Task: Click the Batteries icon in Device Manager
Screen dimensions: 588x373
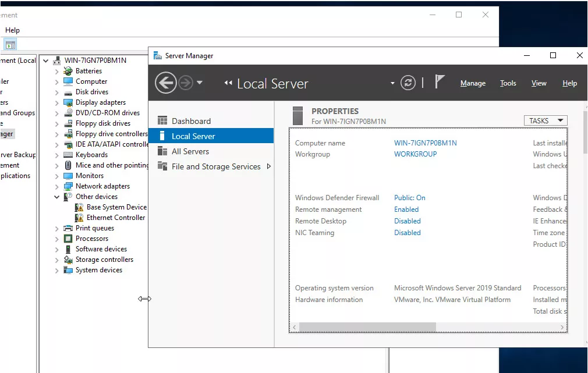Action: [x=68, y=71]
